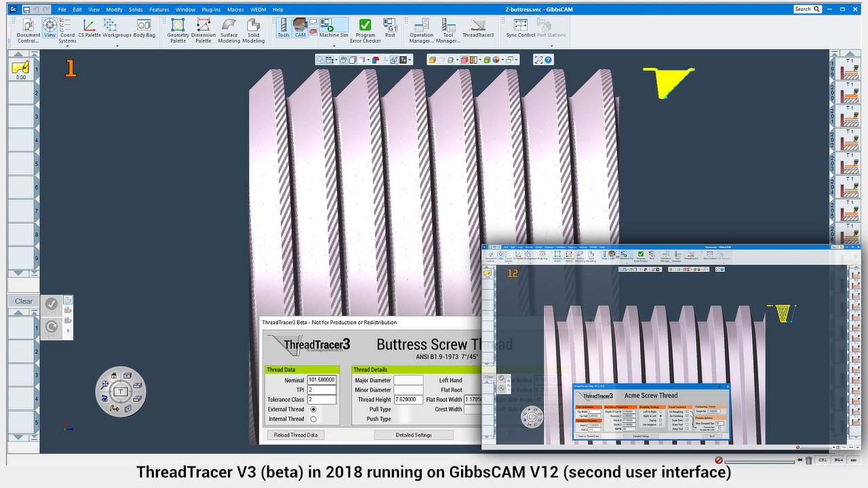Click the home view on the trackball

[x=114, y=376]
